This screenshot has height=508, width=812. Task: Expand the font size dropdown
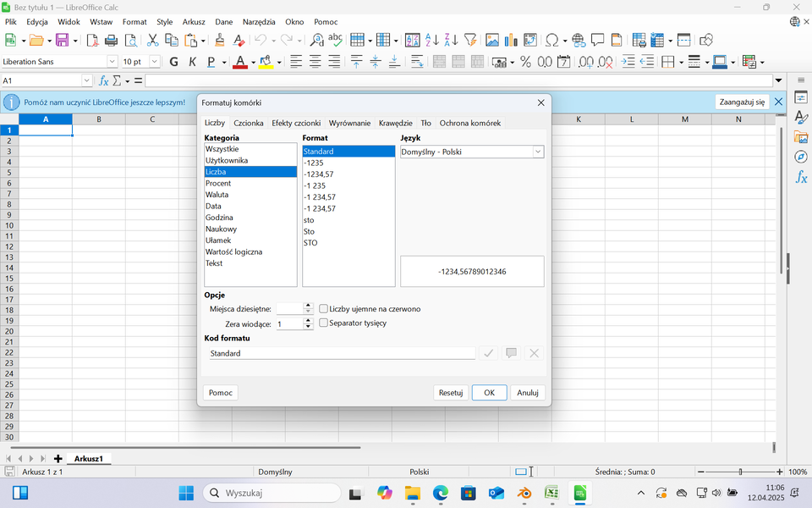pyautogui.click(x=155, y=62)
